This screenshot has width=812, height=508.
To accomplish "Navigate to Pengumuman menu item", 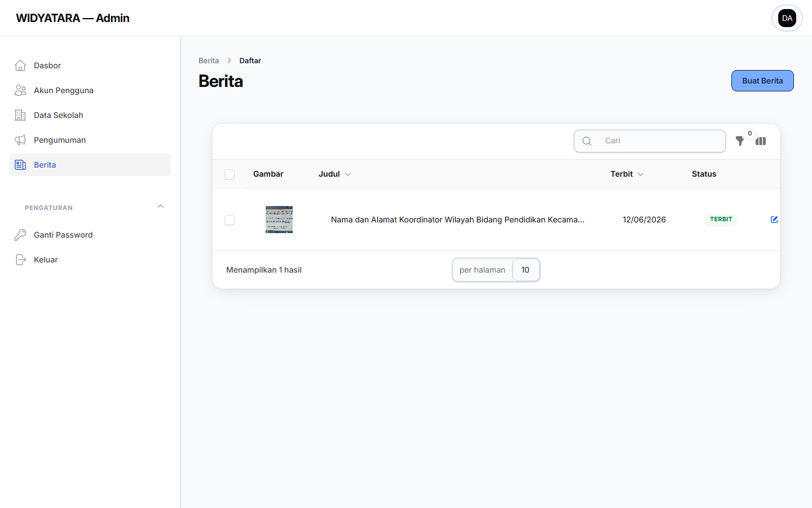I will [90, 140].
